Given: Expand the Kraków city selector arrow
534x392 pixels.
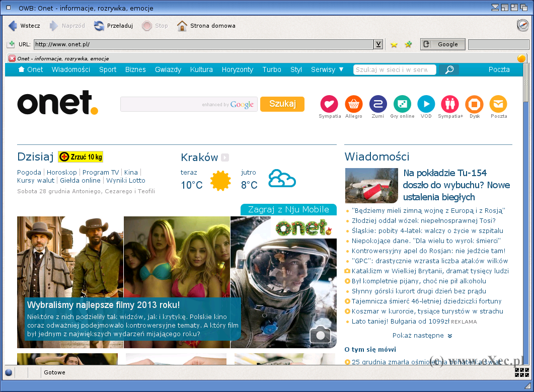Looking at the screenshot, I should 225,158.
